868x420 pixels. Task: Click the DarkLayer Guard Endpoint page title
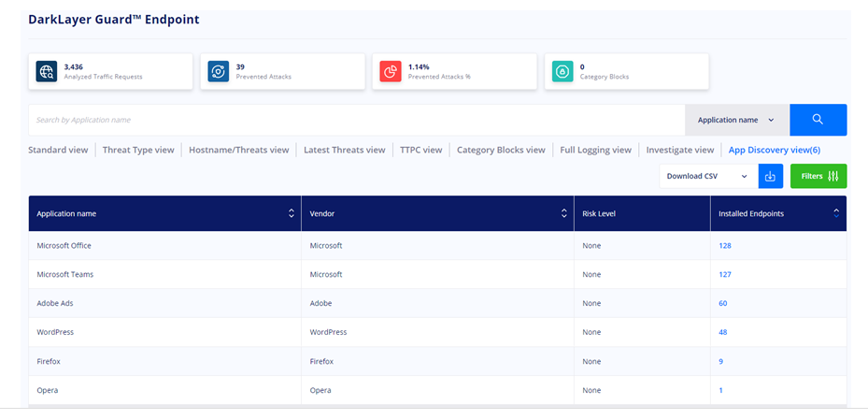(114, 20)
